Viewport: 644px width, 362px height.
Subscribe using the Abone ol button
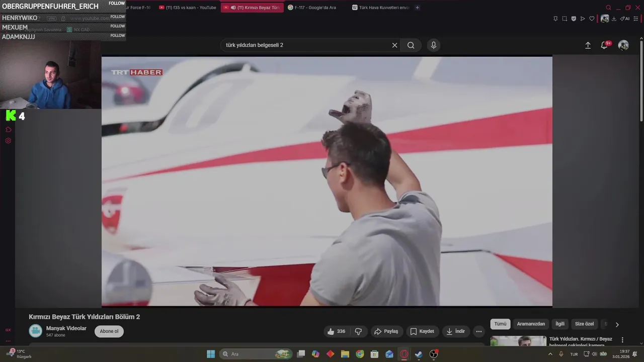[x=109, y=331]
